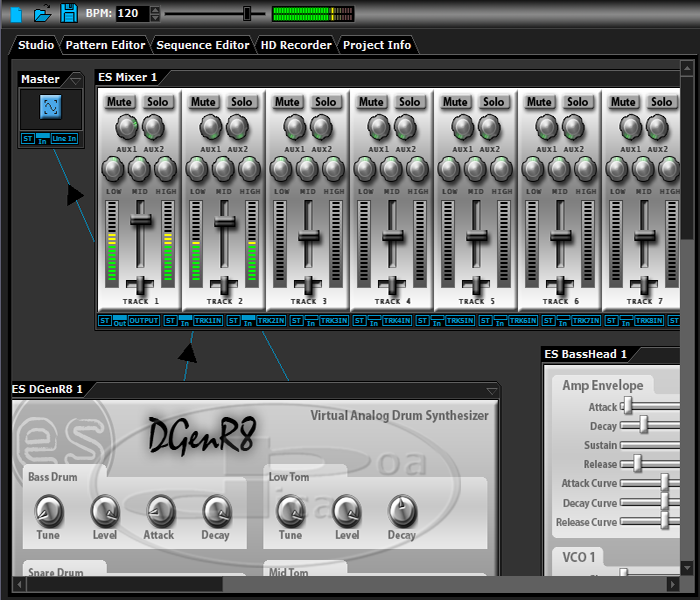Increase BPM with the up stepper arrow
The width and height of the screenshot is (700, 600).
pos(155,10)
